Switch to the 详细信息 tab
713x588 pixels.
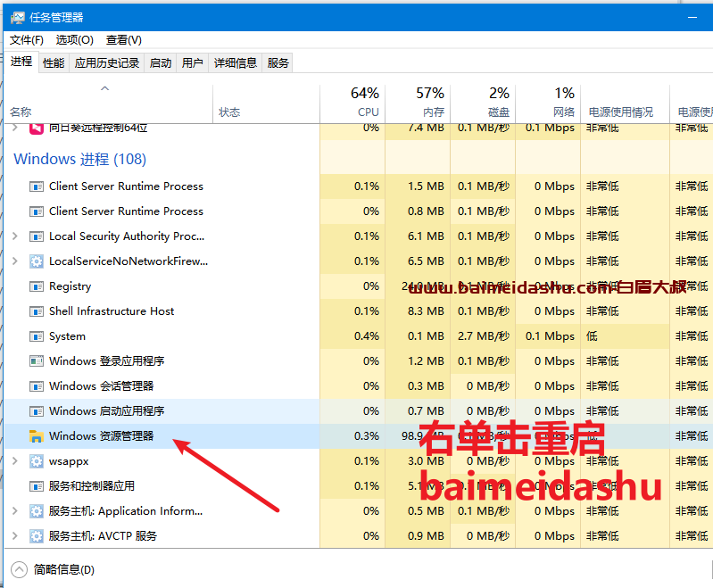click(x=236, y=62)
